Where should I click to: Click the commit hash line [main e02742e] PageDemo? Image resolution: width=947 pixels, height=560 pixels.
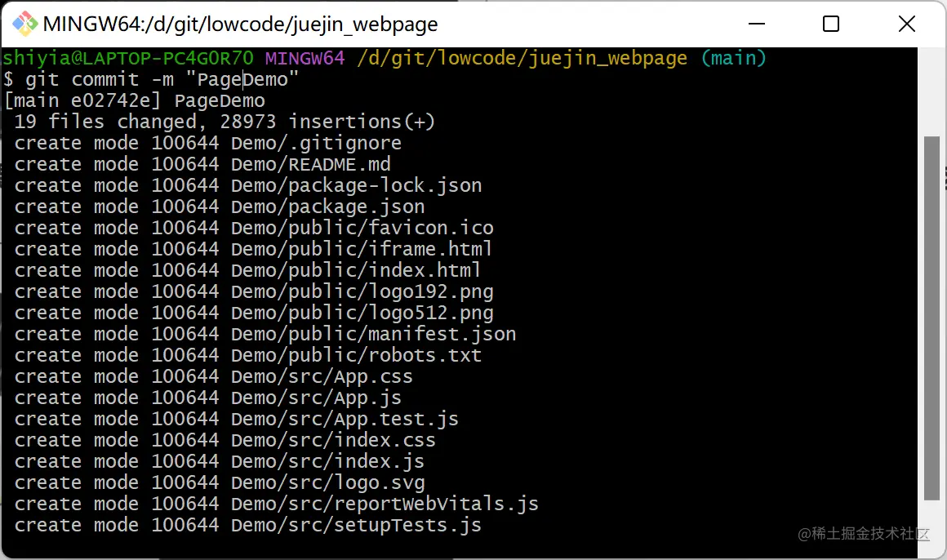pyautogui.click(x=134, y=100)
